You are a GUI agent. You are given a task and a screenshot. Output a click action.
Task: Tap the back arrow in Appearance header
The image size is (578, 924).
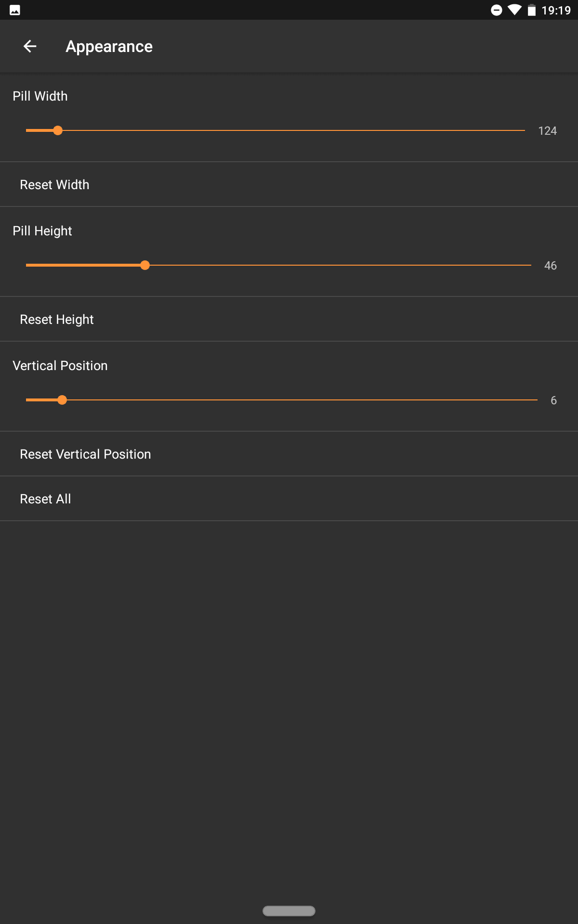pos(30,46)
